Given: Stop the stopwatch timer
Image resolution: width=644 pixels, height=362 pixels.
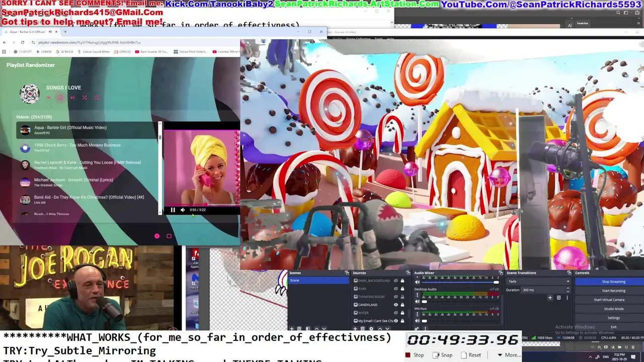Looking at the screenshot, I should point(415,355).
